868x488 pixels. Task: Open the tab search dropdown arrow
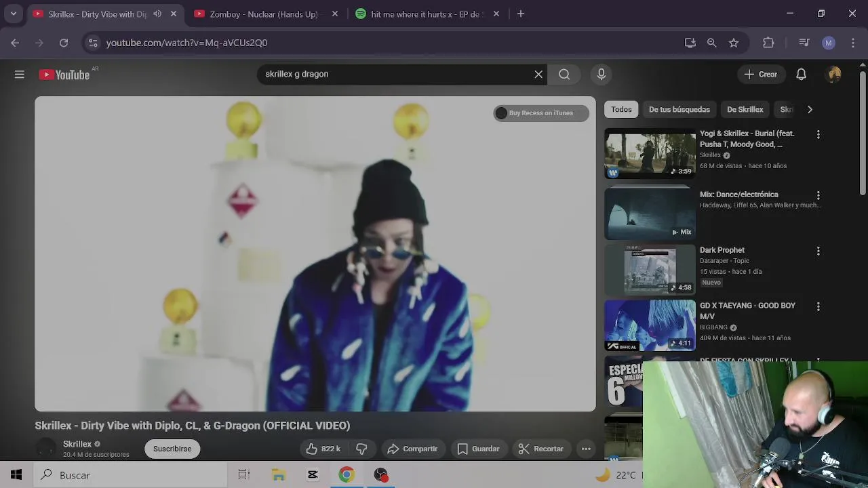(x=13, y=14)
